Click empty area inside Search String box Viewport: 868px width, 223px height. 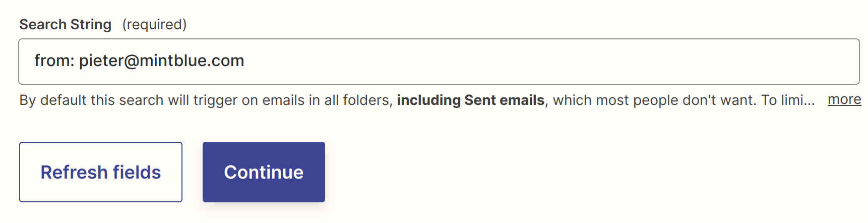tap(554, 62)
